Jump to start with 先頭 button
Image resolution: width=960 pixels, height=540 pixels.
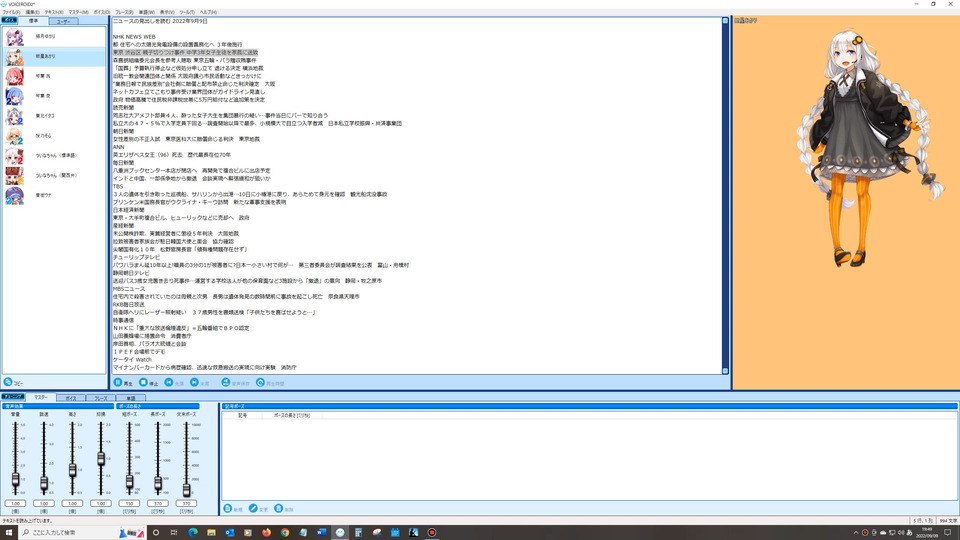(x=174, y=383)
